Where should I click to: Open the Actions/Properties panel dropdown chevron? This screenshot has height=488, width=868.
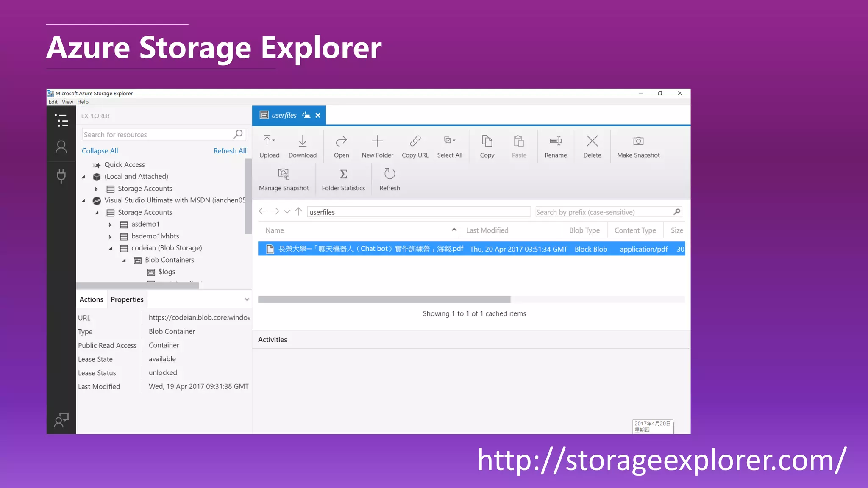[x=247, y=299]
